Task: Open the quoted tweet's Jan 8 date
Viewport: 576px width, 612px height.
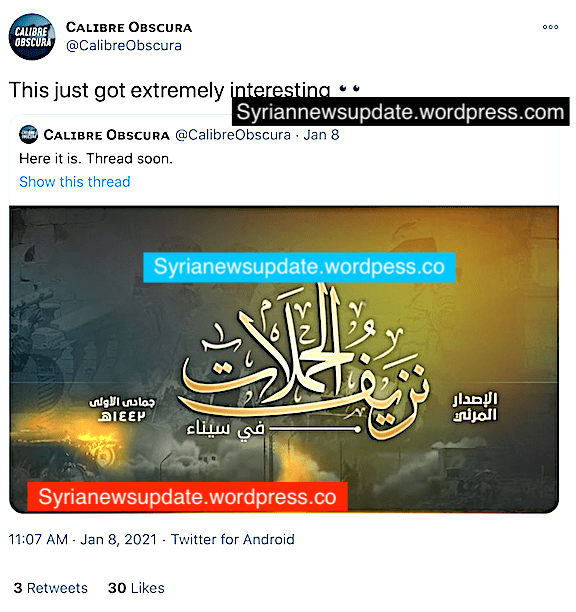Action: 321,135
